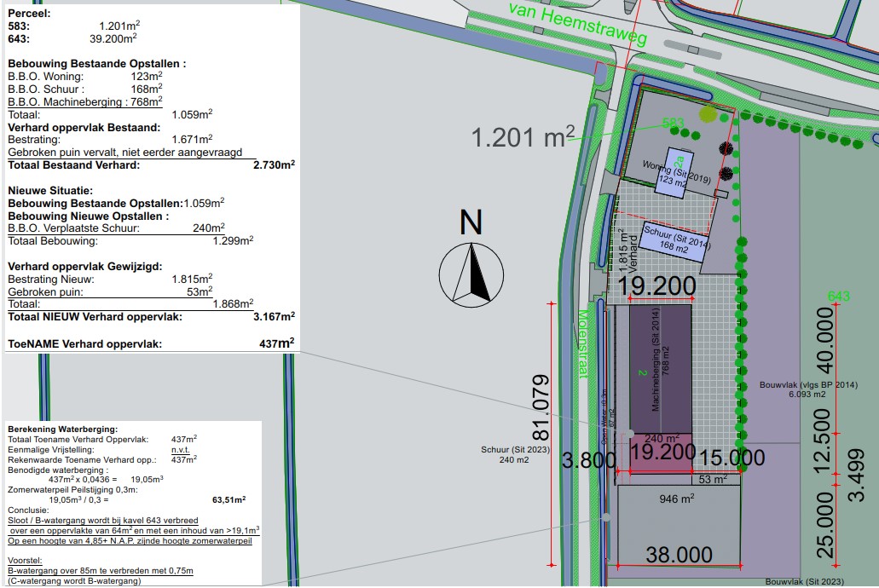Click the 'Bouwvlak (vlgs BP 2014)' label
Viewport: 879px width, 588px height.
(x=808, y=385)
